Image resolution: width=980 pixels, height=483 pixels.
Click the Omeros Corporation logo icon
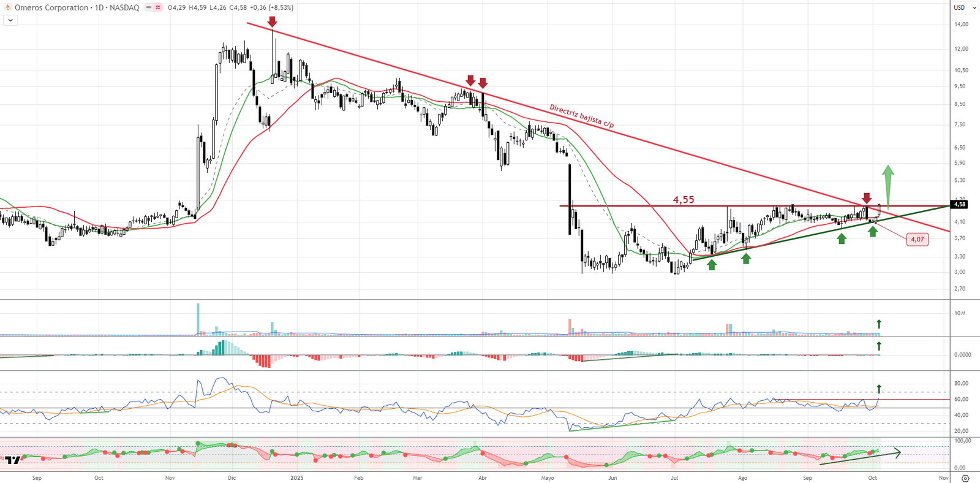click(8, 7)
